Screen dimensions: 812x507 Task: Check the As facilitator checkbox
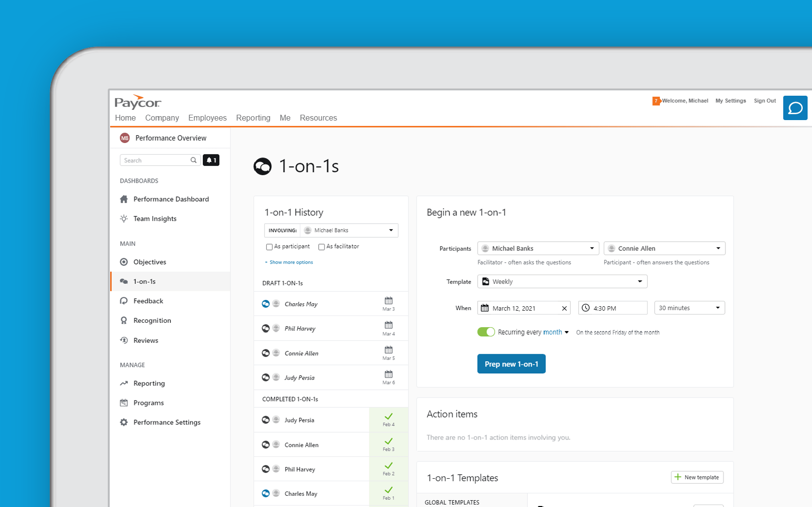(x=322, y=247)
